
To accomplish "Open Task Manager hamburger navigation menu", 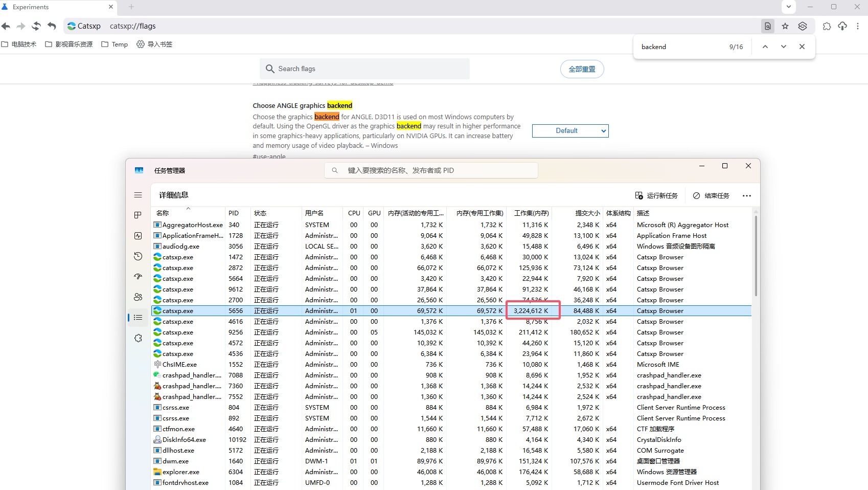I will point(138,195).
